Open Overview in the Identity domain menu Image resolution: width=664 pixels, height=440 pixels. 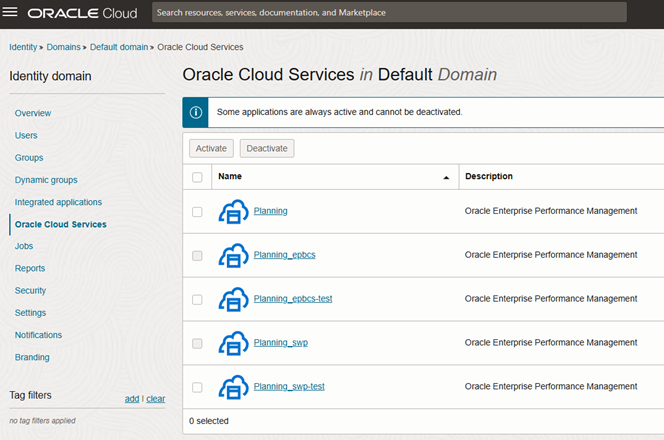pos(33,113)
